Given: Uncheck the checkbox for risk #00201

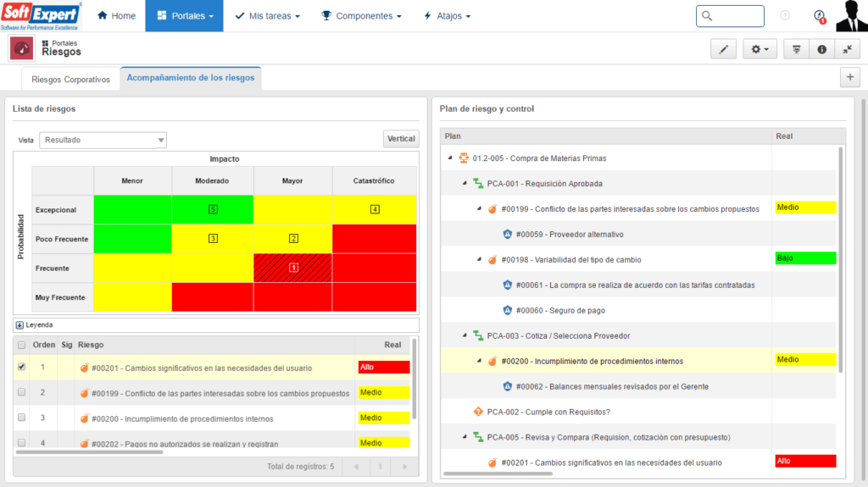Looking at the screenshot, I should click(22, 367).
